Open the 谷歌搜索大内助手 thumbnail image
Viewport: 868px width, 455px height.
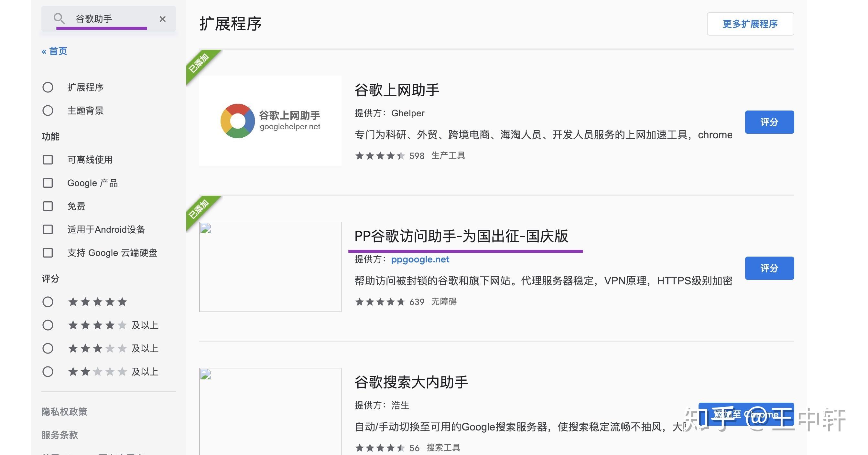pos(270,411)
